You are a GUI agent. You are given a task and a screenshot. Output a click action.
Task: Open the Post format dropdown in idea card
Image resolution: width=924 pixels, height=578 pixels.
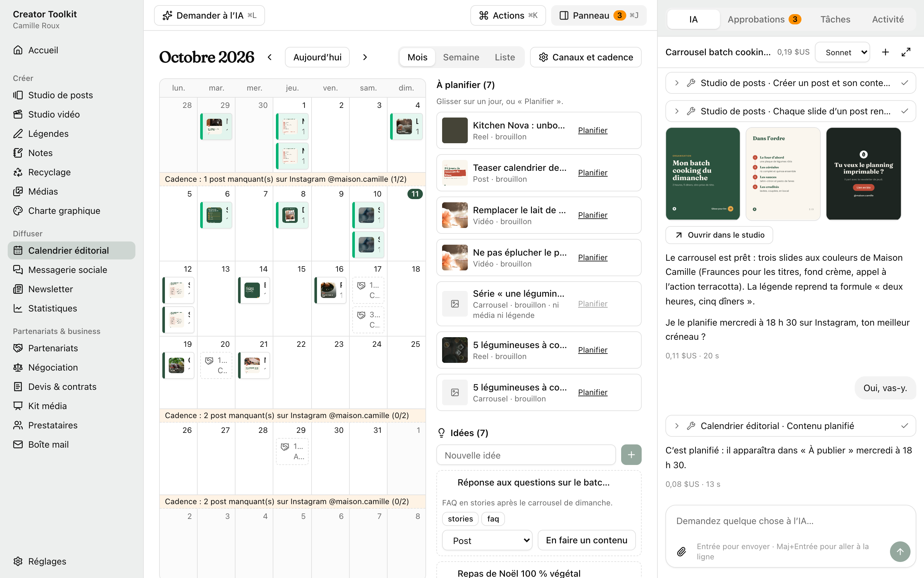coord(487,540)
